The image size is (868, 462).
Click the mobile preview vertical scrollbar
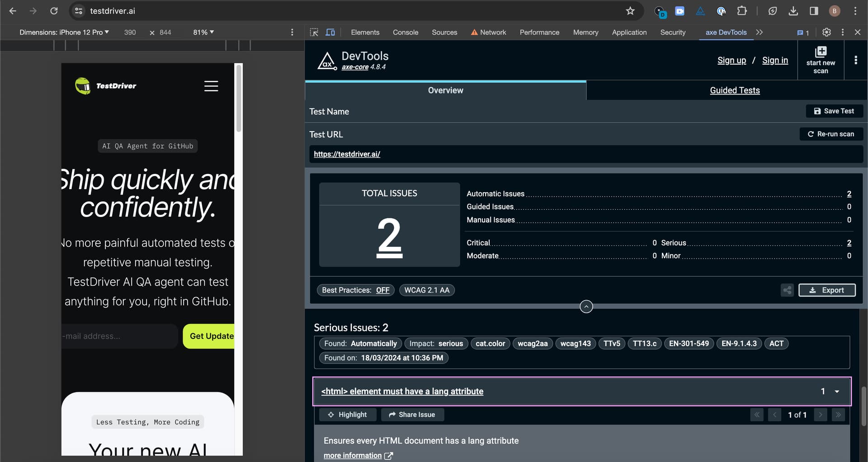239,98
